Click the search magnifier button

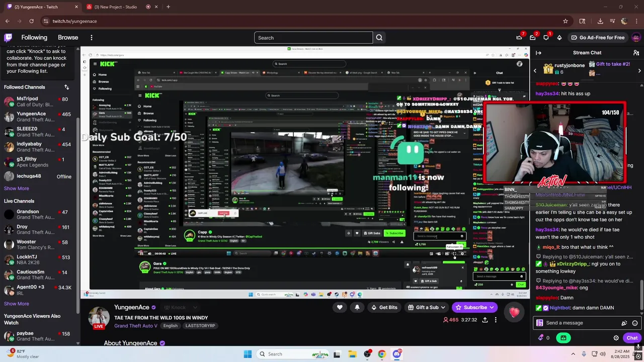click(x=379, y=38)
